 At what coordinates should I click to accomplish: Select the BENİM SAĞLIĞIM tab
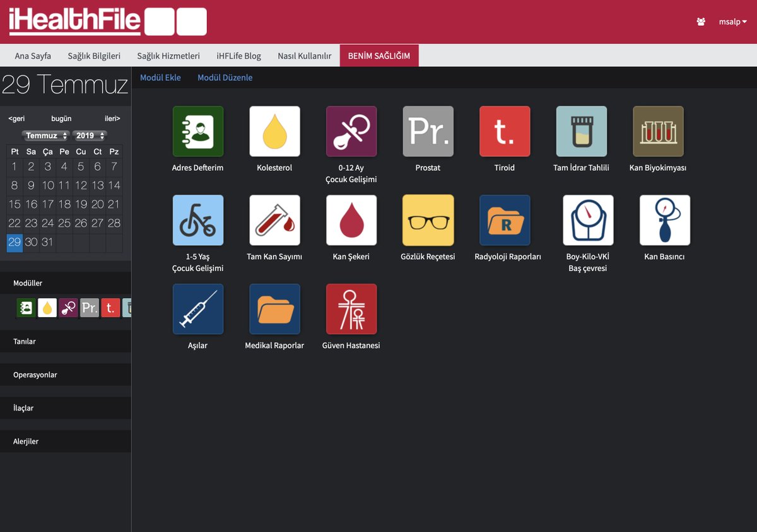pos(379,55)
